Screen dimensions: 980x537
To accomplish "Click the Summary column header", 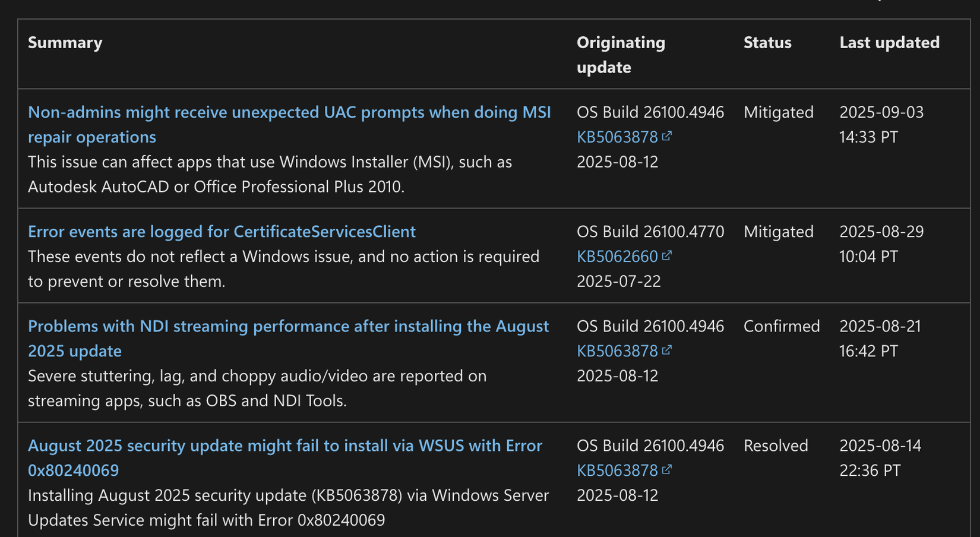I will coord(65,42).
